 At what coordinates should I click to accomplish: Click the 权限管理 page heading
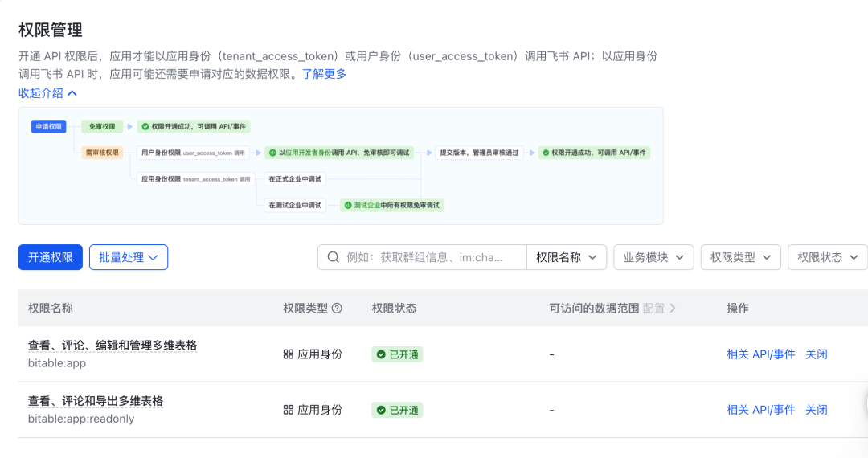tap(51, 30)
